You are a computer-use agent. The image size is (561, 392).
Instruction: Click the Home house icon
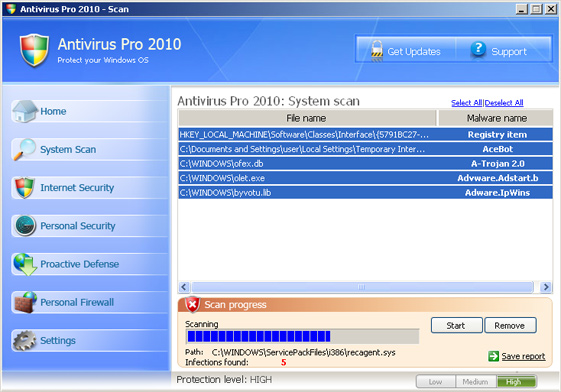(25, 111)
